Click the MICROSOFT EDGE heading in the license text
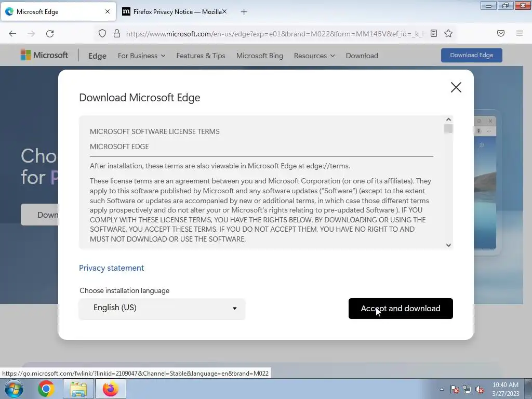 click(x=119, y=147)
